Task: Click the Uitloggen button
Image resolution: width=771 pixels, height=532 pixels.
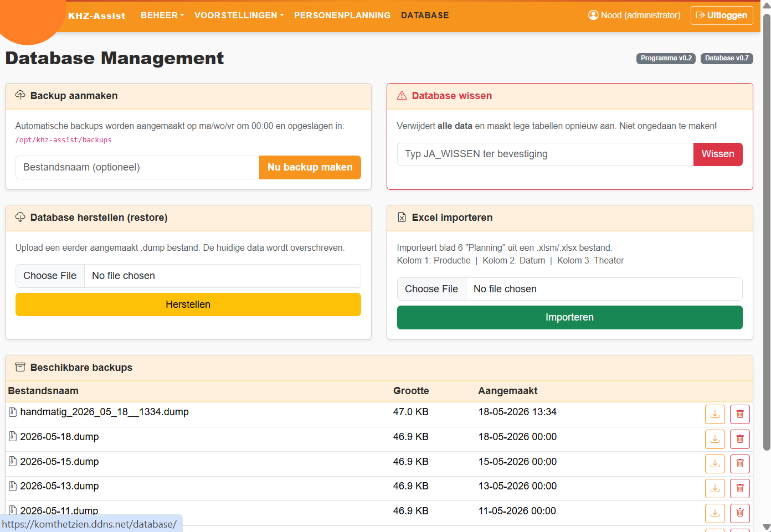Action: 722,16
